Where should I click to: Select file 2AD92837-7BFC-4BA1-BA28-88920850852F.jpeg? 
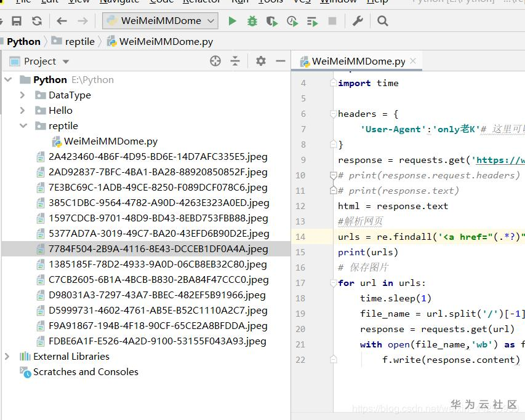coord(158,172)
